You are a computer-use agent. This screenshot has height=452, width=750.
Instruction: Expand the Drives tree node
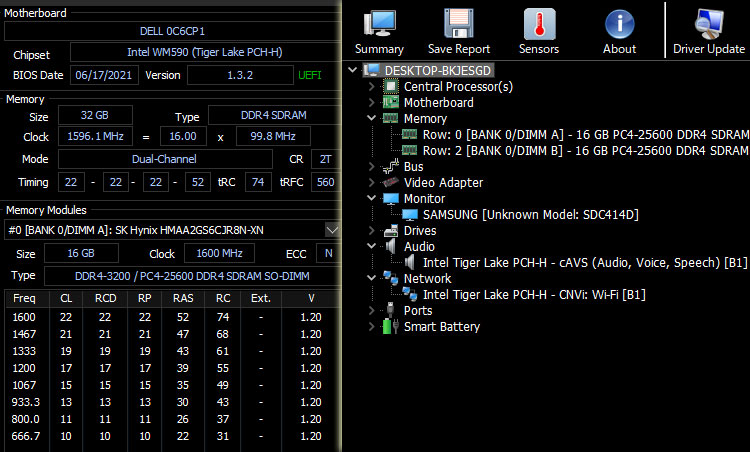[x=372, y=231]
